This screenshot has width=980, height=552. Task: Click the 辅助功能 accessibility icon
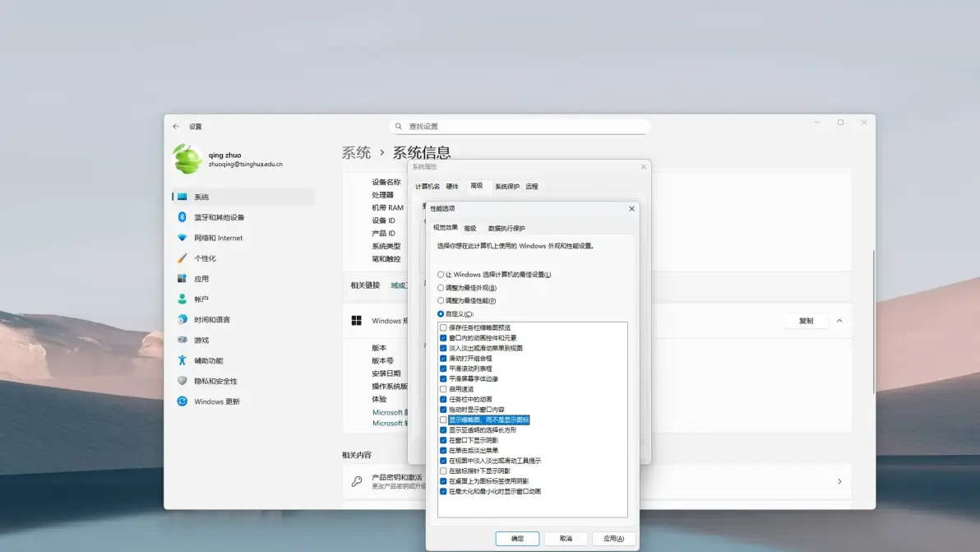point(182,360)
